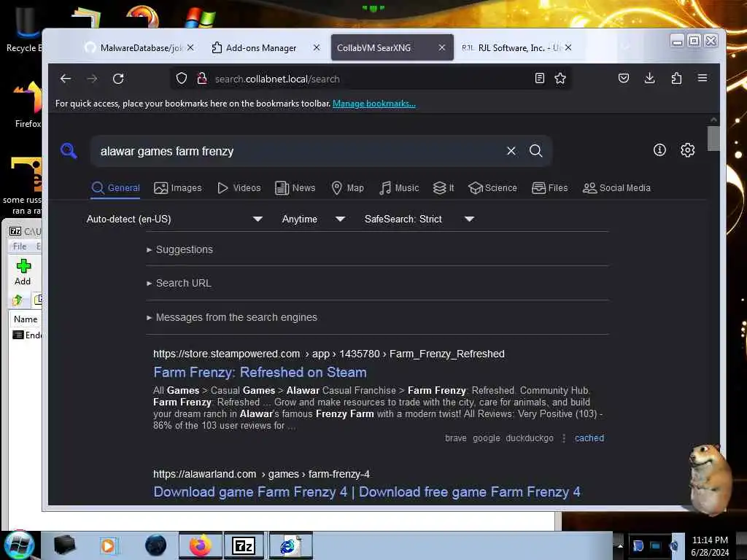Image resolution: width=747 pixels, height=560 pixels.
Task: Select the Social Media category
Action: point(616,188)
